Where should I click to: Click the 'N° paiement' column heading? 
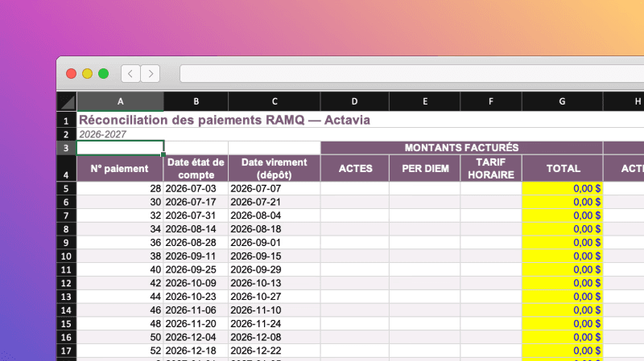(x=120, y=168)
